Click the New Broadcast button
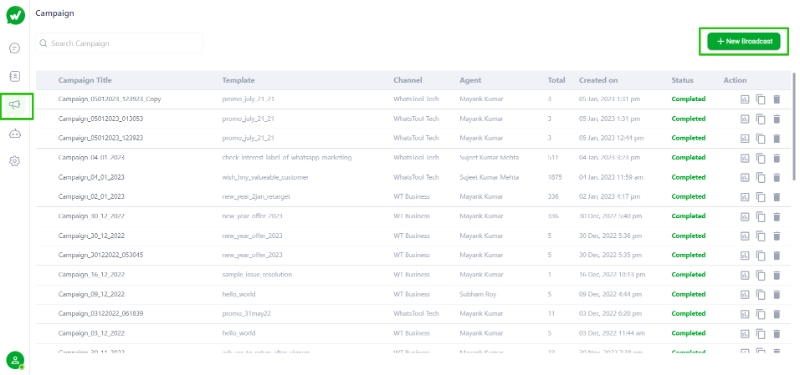 click(x=744, y=41)
